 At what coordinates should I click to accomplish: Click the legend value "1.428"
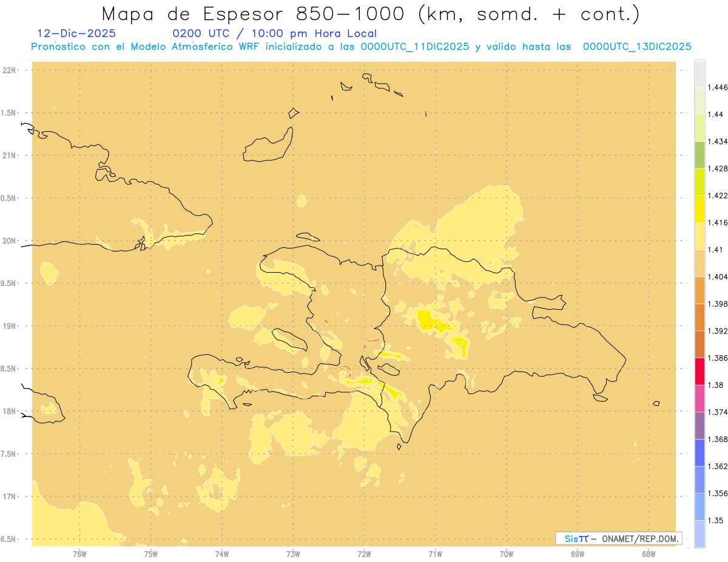pos(718,169)
